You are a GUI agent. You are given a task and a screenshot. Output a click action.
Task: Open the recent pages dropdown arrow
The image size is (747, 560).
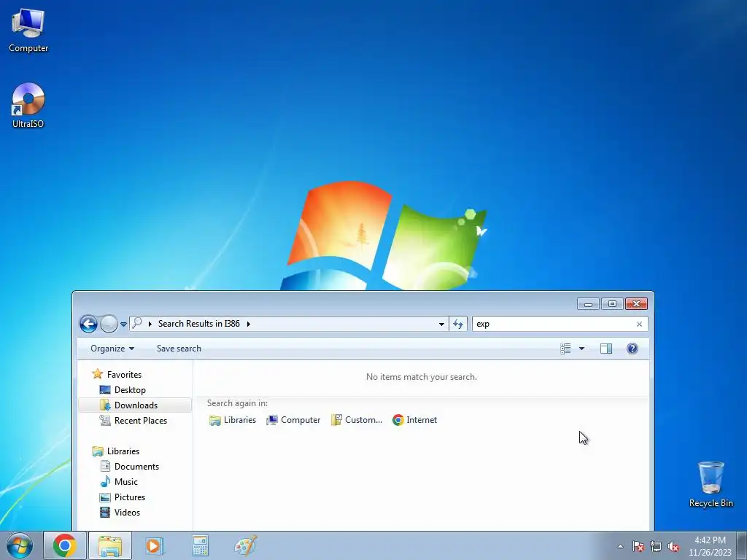[123, 324]
